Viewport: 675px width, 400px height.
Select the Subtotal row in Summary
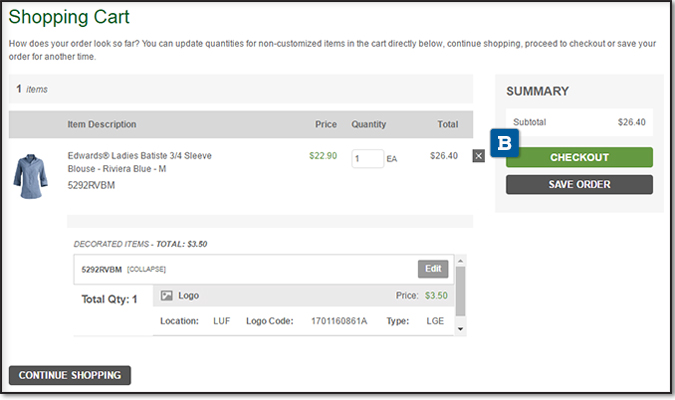579,122
